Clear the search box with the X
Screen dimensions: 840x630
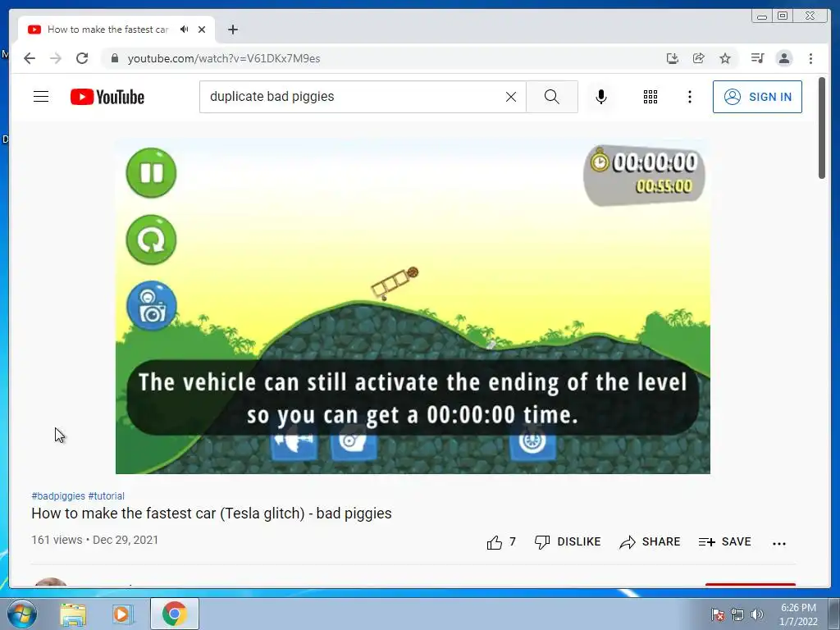tap(511, 97)
